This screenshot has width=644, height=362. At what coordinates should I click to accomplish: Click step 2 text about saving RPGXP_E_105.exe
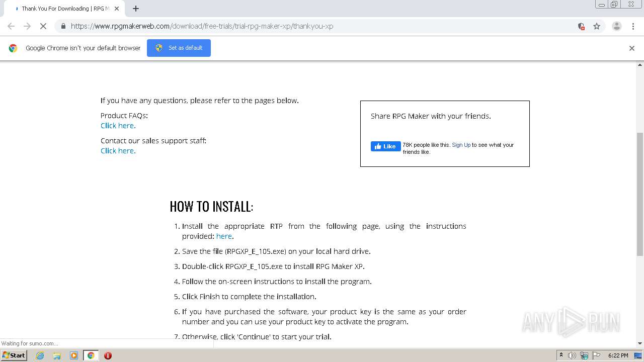tap(276, 251)
